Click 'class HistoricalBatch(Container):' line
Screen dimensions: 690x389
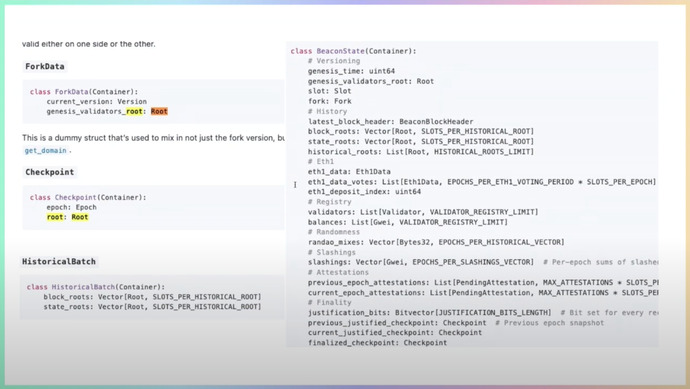pyautogui.click(x=96, y=287)
